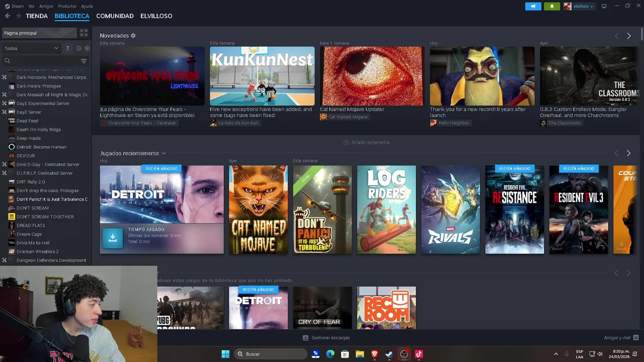Click Gestionar descargas link
This screenshot has height=362, width=644.
pos(331,338)
